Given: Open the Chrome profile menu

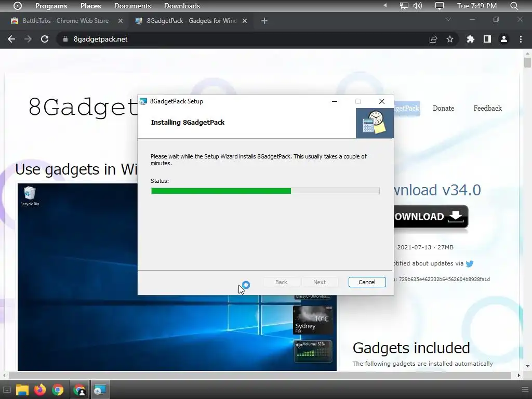Looking at the screenshot, I should (504, 39).
